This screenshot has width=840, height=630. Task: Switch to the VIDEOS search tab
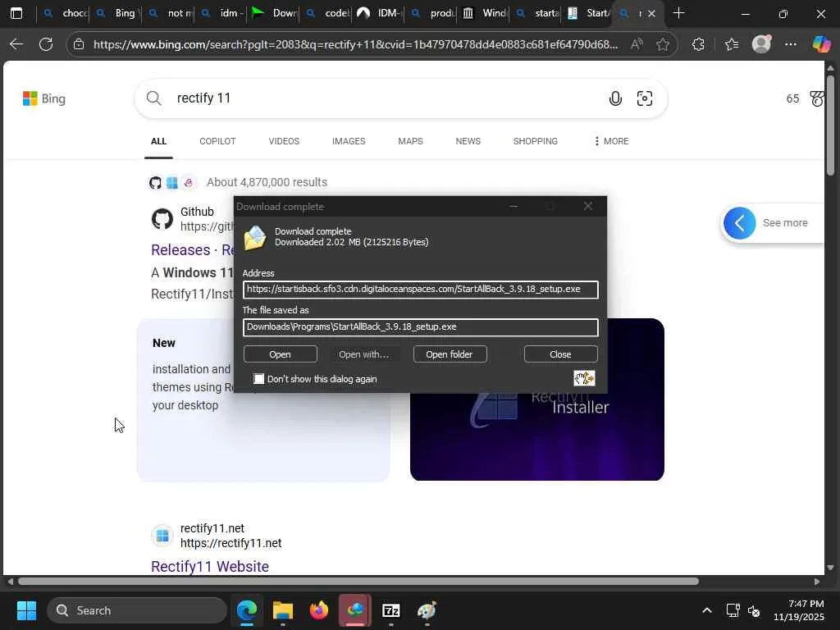coord(284,141)
